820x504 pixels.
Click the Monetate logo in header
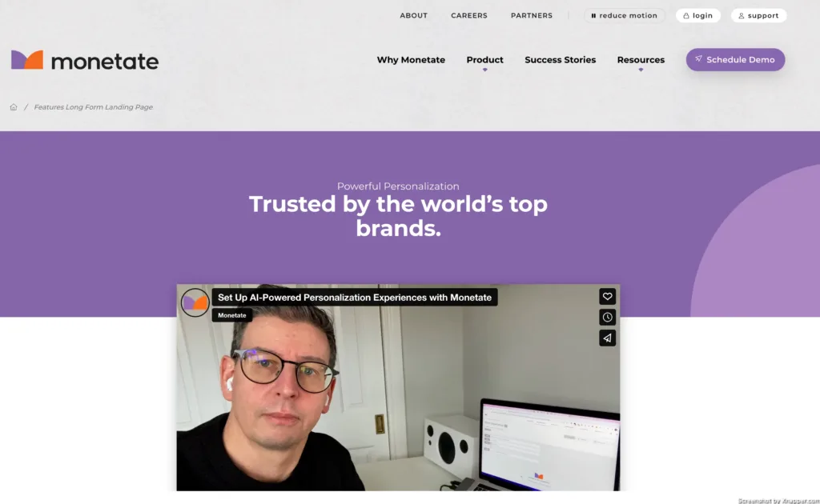[85, 61]
